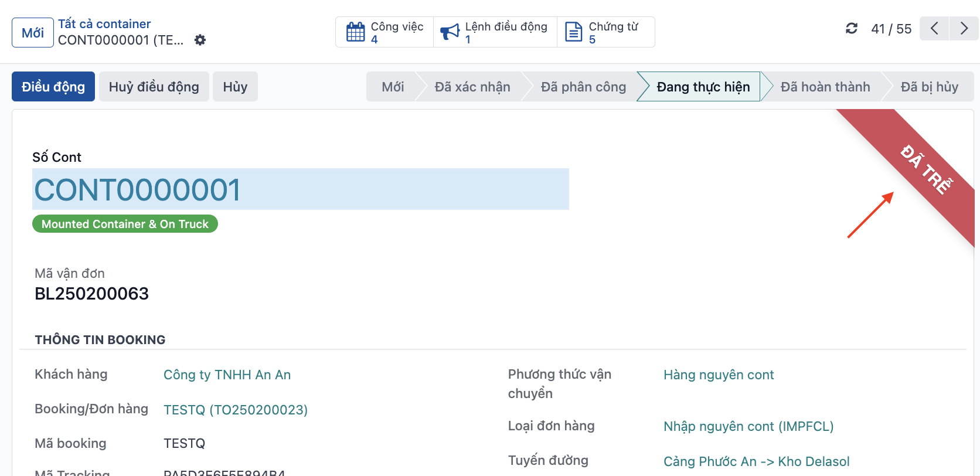This screenshot has height=476, width=980.
Task: Click record counter 41 / 55
Action: [891, 29]
